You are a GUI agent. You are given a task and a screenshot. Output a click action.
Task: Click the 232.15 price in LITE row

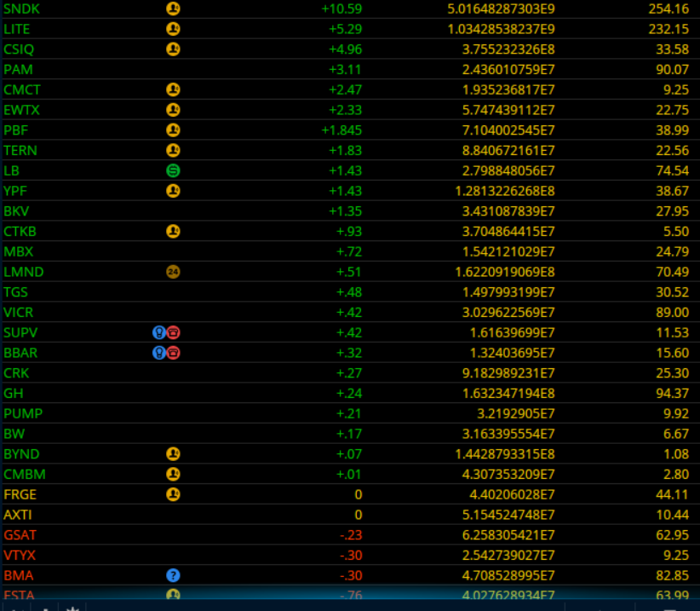668,29
